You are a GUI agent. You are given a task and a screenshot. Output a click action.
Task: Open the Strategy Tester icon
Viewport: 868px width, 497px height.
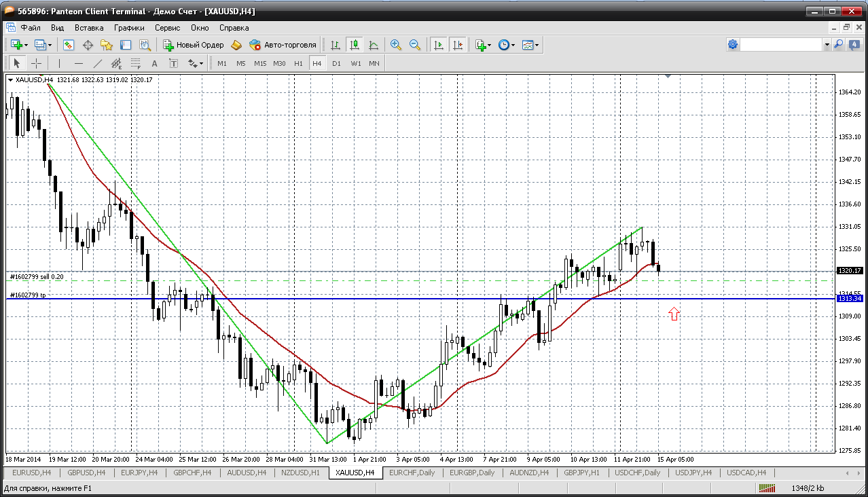[145, 45]
